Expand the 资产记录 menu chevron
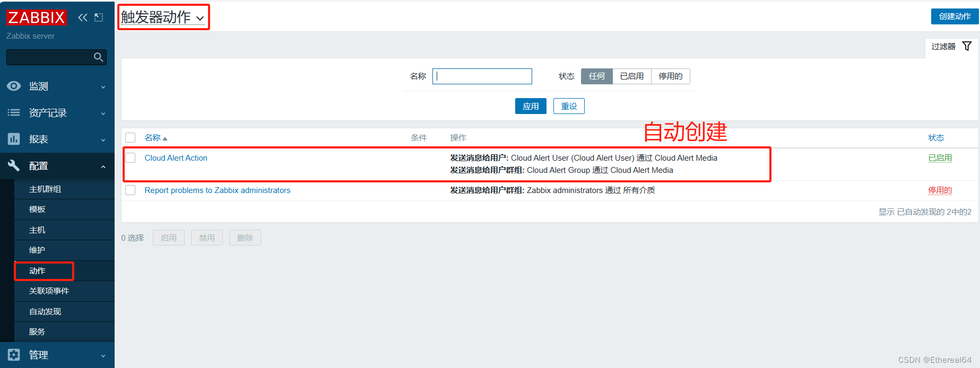The width and height of the screenshot is (980, 368). (x=103, y=113)
